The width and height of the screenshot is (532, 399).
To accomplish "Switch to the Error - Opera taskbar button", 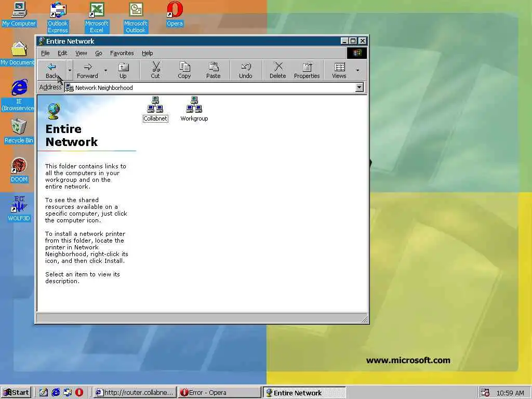I will coord(220,393).
